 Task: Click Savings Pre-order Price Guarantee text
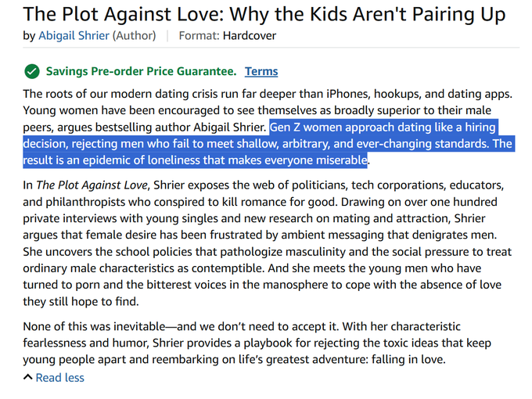pos(141,72)
